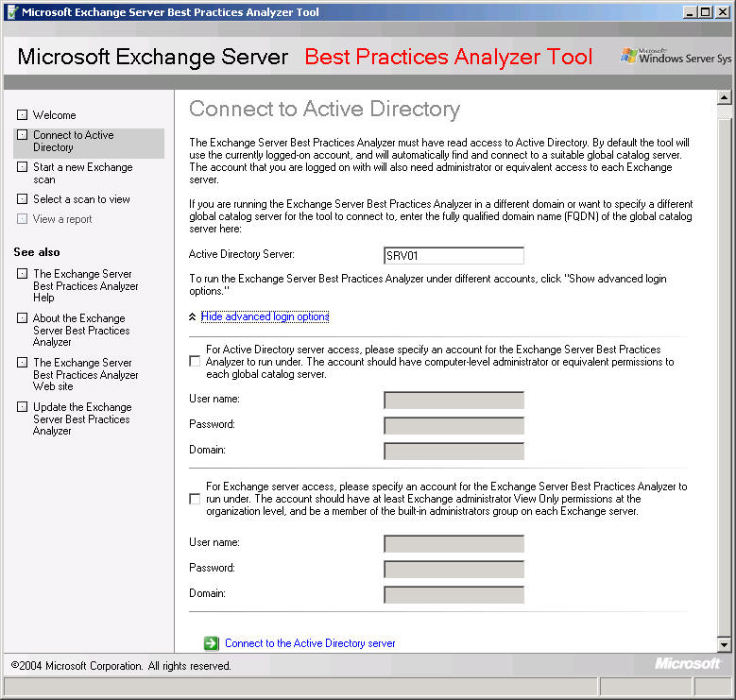Click the Password field for Exchange server access
The image size is (736, 700).
tap(454, 569)
